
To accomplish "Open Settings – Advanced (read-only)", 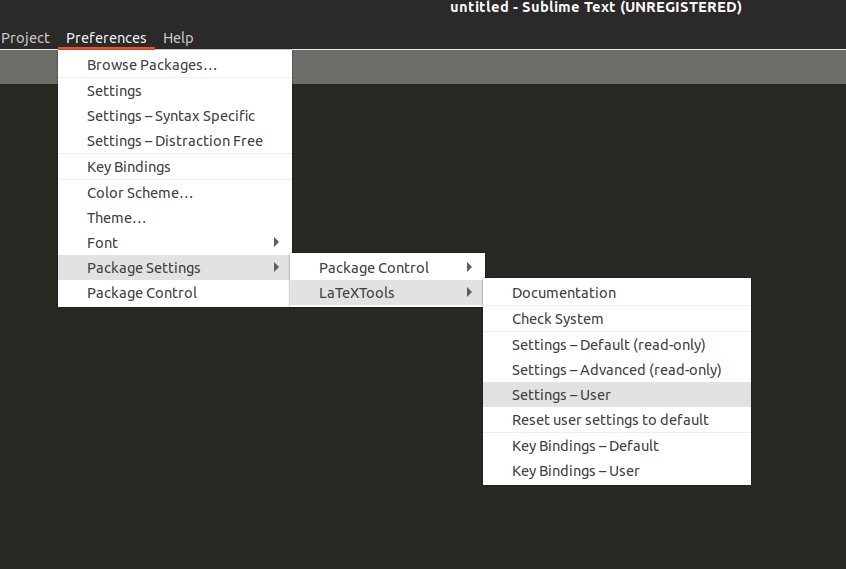I will (617, 370).
